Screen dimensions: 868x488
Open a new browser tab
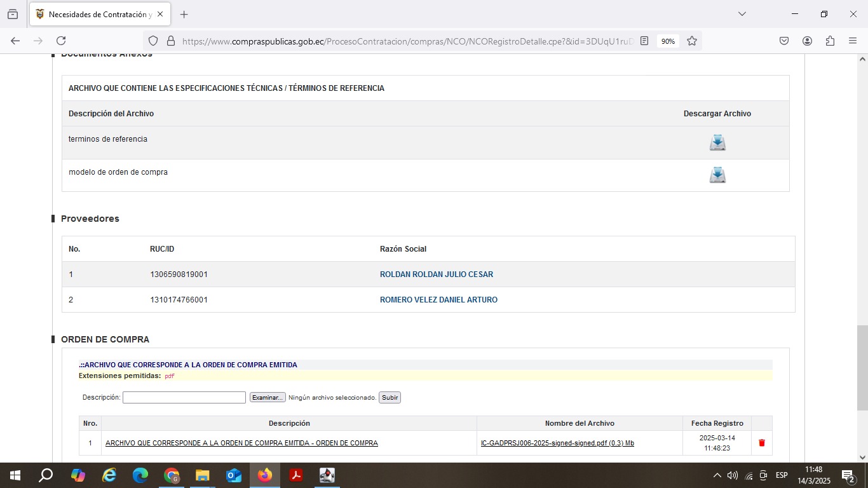(x=184, y=14)
